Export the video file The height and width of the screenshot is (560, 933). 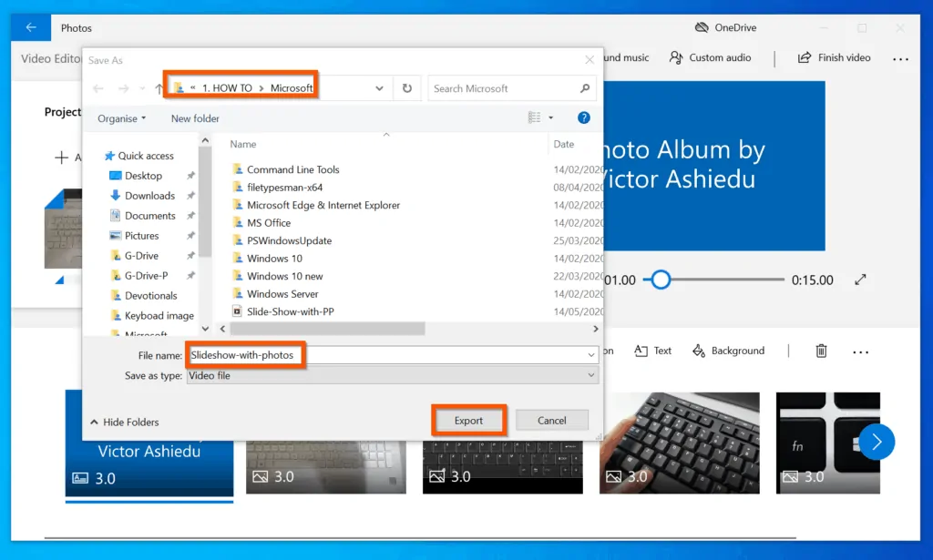(468, 420)
